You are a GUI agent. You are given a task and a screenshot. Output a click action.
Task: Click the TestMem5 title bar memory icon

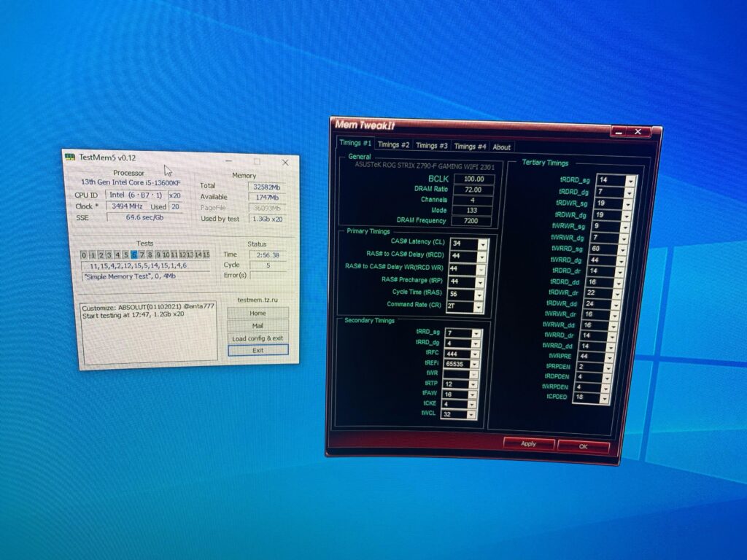click(x=70, y=157)
